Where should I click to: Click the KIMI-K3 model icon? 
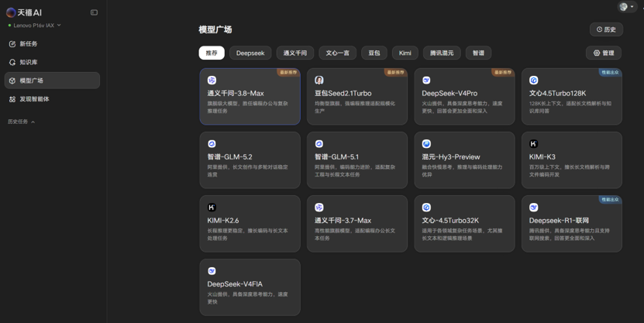coord(533,144)
